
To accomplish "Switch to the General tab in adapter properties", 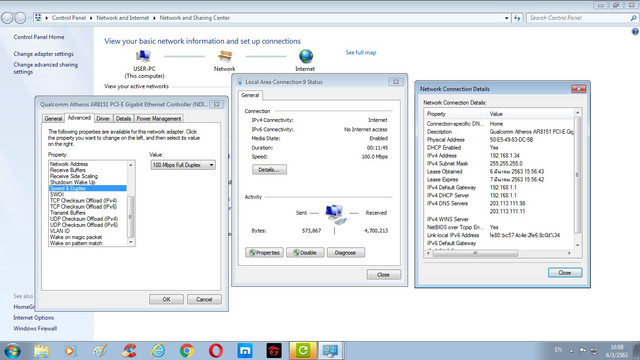I will 53,118.
